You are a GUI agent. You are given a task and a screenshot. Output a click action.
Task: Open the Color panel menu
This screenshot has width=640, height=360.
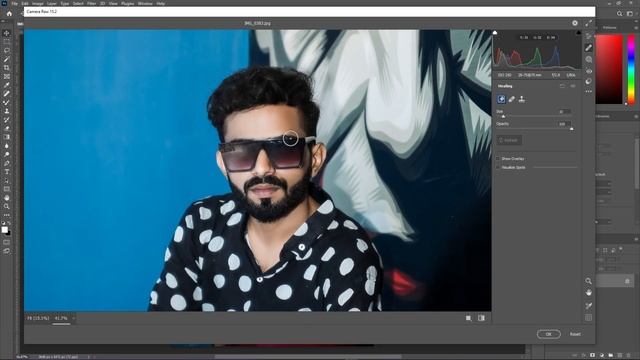636,28
